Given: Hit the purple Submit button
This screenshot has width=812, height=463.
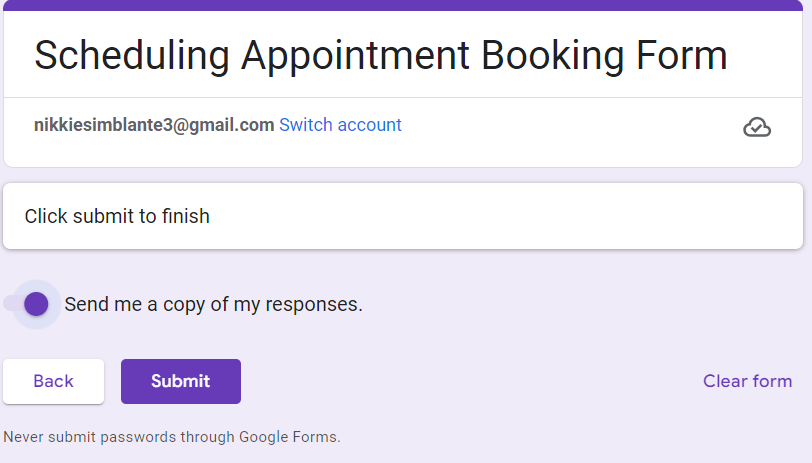Looking at the screenshot, I should point(180,381).
